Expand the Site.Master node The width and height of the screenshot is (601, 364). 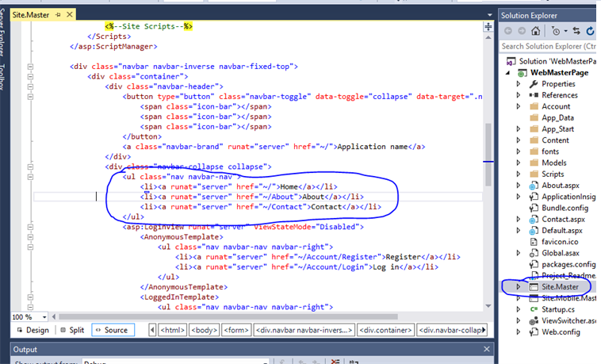click(519, 286)
